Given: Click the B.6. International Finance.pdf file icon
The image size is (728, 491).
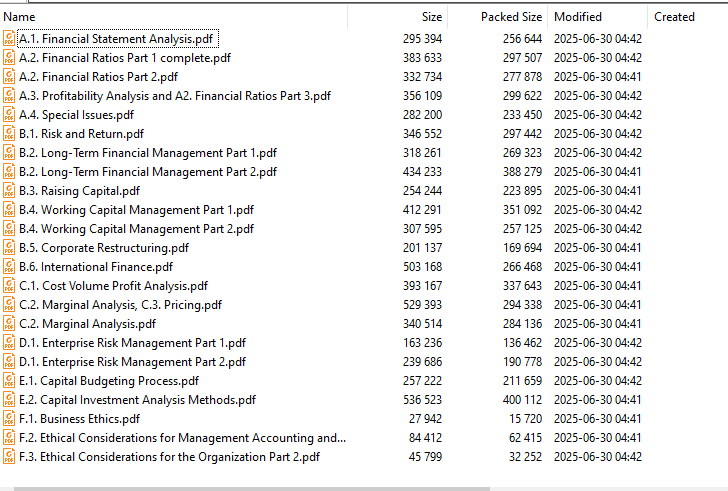Looking at the screenshot, I should coord(9,267).
